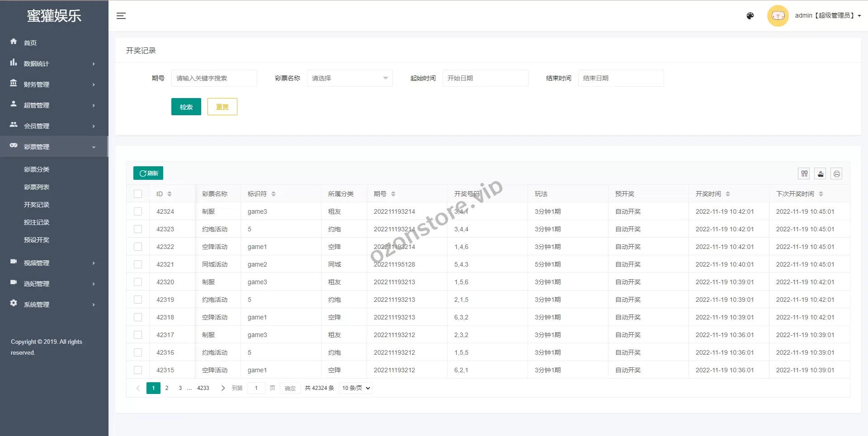
Task: Click the table export icon
Action: click(x=821, y=173)
